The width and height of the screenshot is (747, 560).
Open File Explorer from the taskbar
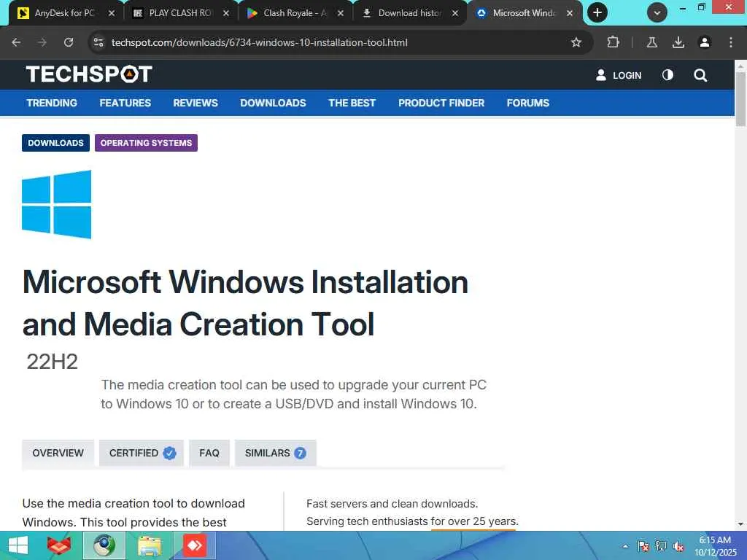(x=150, y=545)
